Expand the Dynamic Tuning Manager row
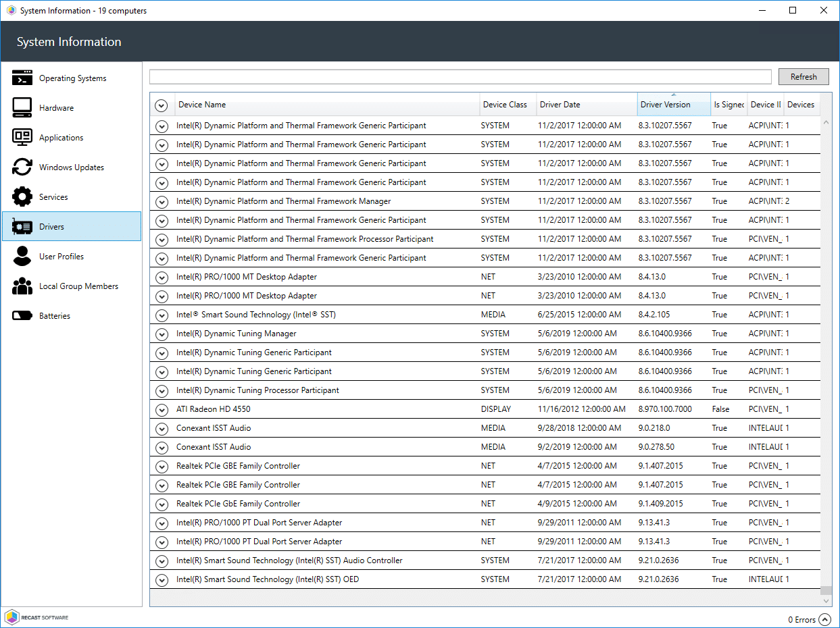The height and width of the screenshot is (628, 840). [161, 334]
